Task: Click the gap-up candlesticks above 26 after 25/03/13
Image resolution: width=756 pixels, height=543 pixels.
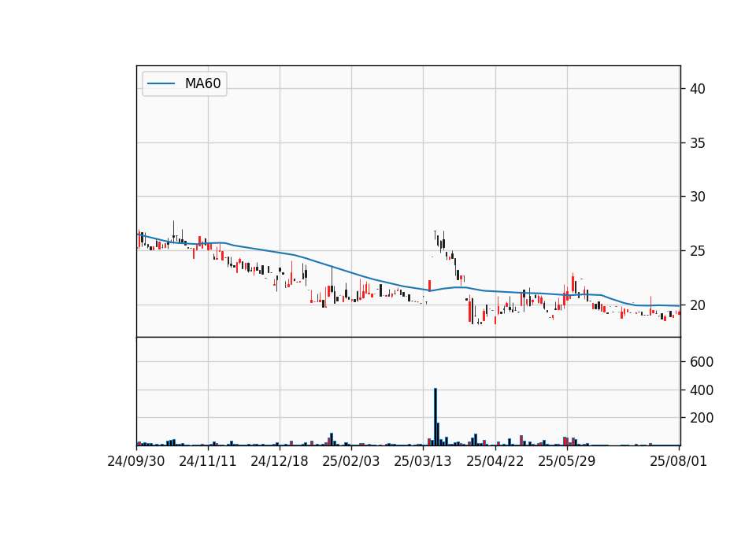Action: pyautogui.click(x=439, y=241)
